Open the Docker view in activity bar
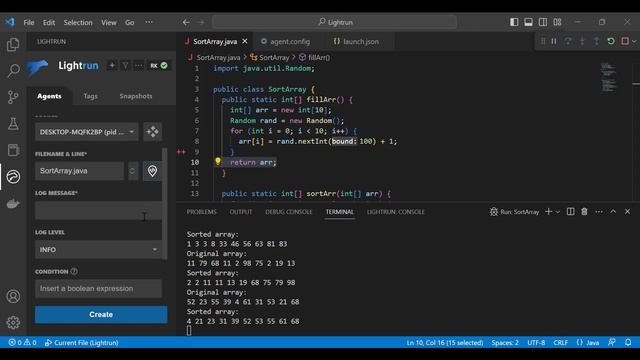 (13, 203)
